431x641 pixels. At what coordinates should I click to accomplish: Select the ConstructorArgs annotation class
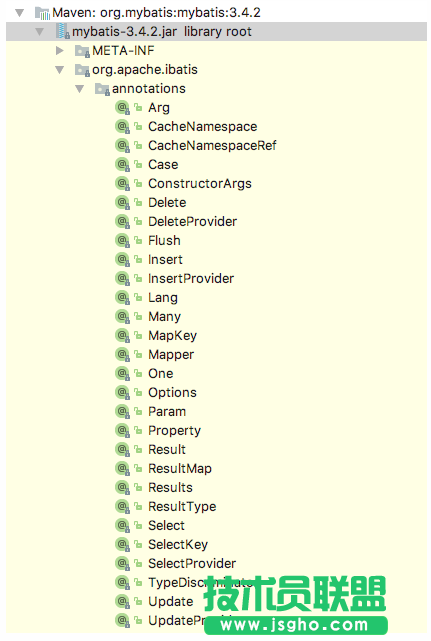[200, 184]
